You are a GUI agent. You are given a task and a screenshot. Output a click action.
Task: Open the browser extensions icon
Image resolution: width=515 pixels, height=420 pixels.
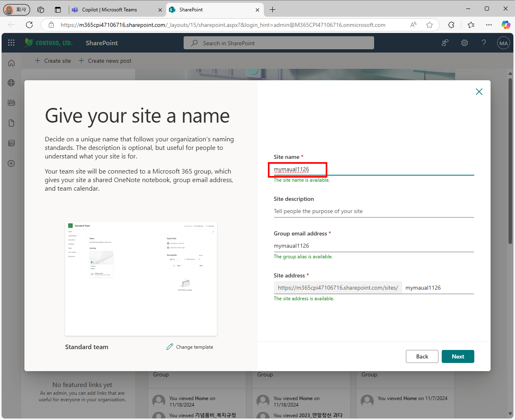pos(451,25)
